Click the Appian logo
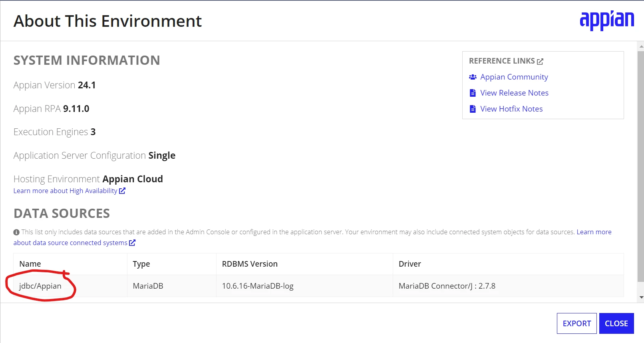This screenshot has width=644, height=343. pyautogui.click(x=607, y=21)
